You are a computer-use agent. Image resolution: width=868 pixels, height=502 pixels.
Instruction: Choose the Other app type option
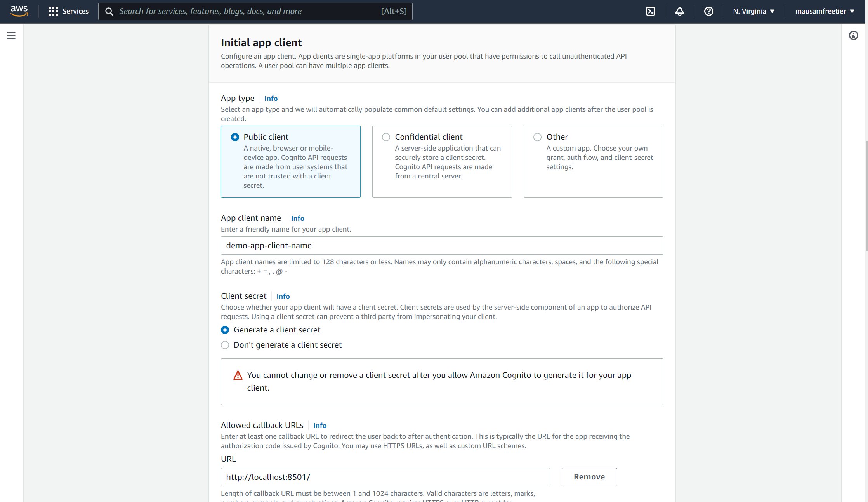click(x=537, y=137)
